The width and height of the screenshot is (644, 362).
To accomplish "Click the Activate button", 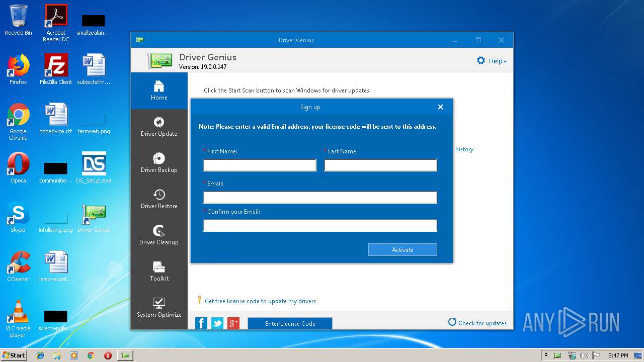I will [x=403, y=250].
